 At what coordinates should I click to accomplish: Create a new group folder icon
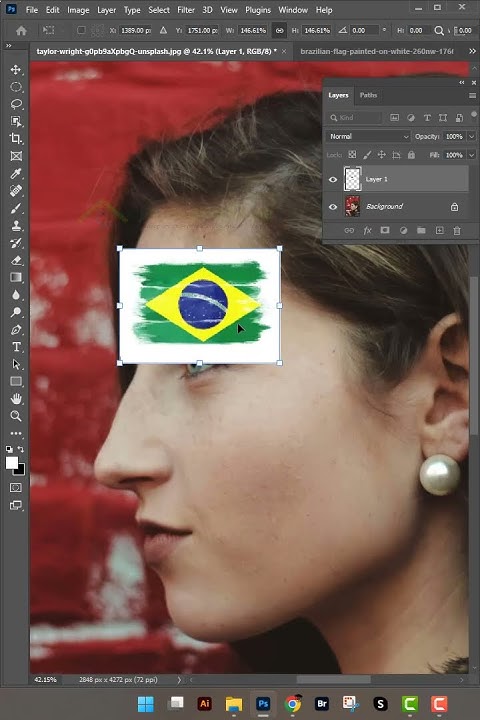(x=421, y=231)
